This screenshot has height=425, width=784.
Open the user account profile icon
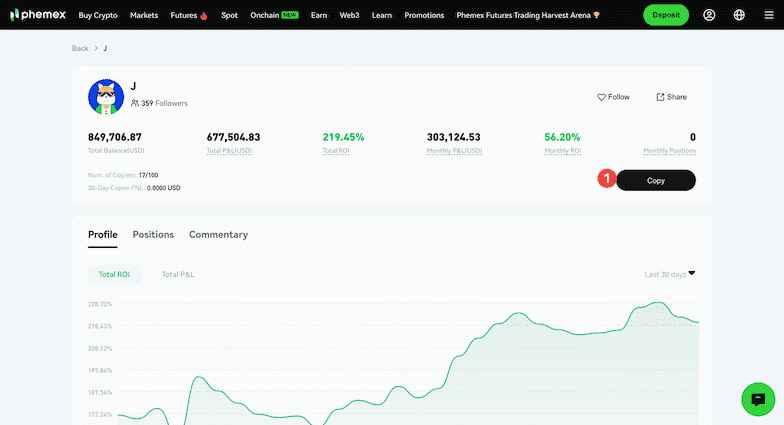coord(709,15)
